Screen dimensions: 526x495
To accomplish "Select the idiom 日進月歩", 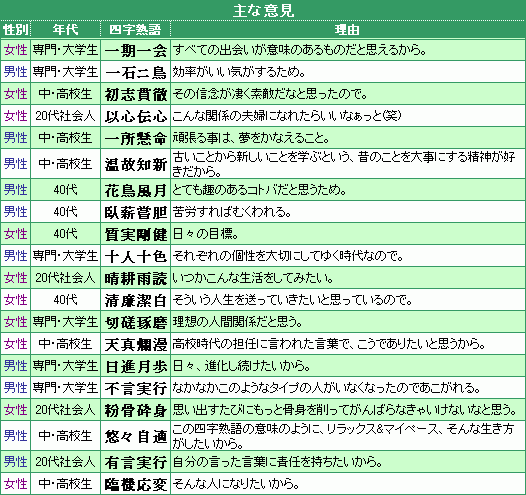I will (x=136, y=366).
